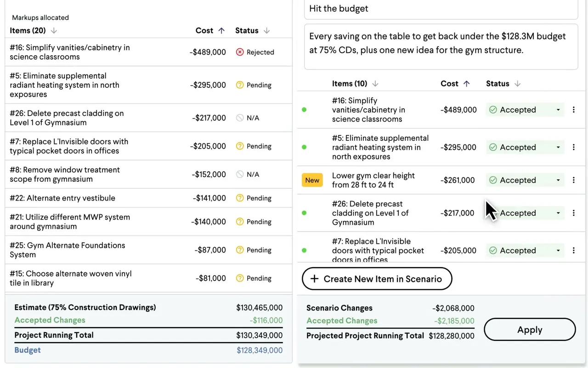Click Pending status icon for #5 radiant heating

tap(240, 85)
